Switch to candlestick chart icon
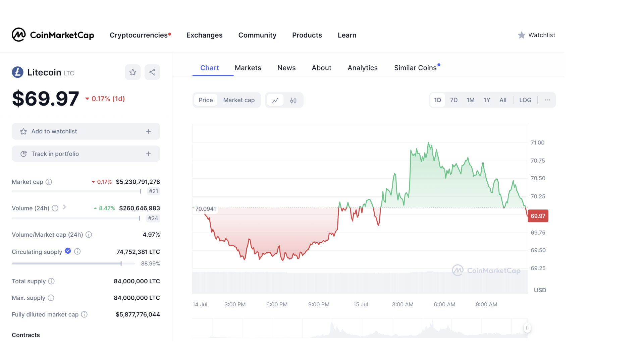The height and width of the screenshot is (362, 644). tap(293, 100)
